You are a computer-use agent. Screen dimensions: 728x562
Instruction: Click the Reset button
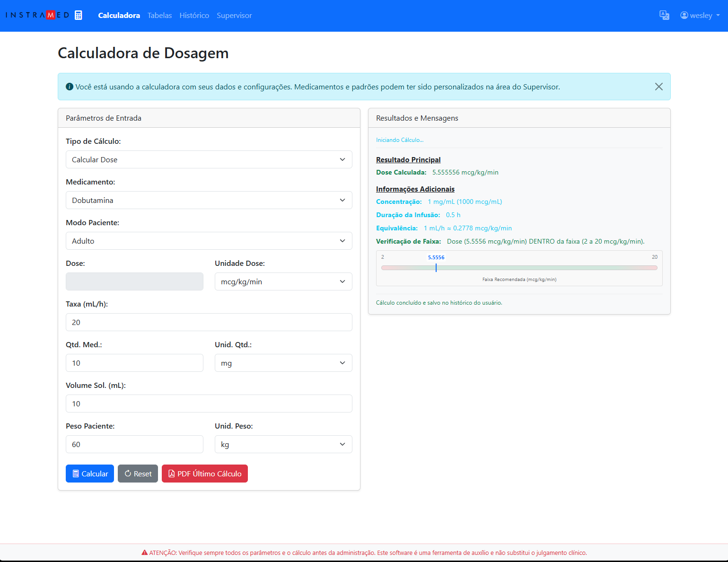tap(138, 474)
